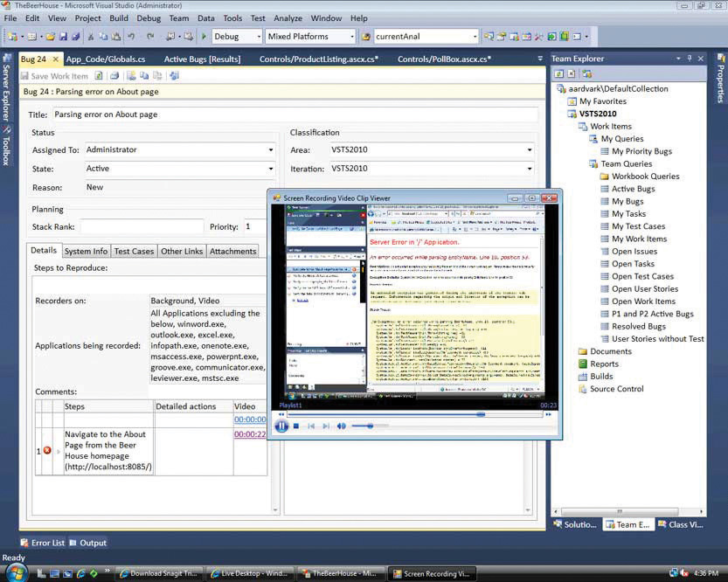Open the Iteration dropdown
Image resolution: width=728 pixels, height=582 pixels.
[x=529, y=170]
